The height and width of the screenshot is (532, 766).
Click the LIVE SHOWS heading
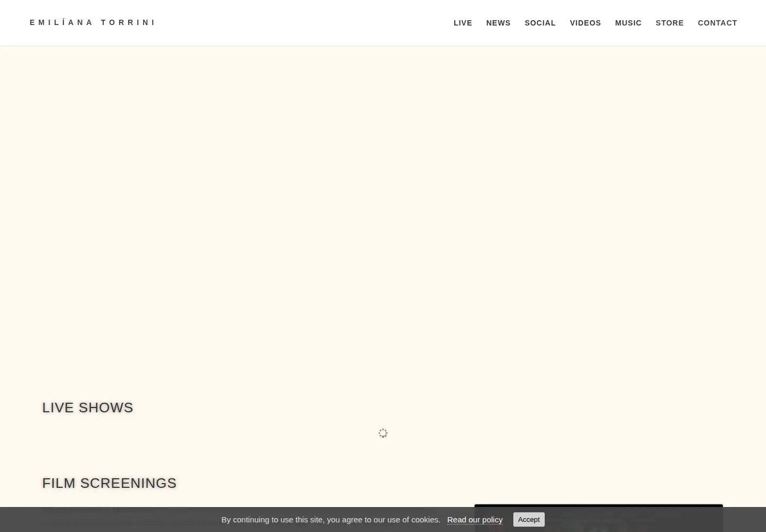tap(88, 408)
